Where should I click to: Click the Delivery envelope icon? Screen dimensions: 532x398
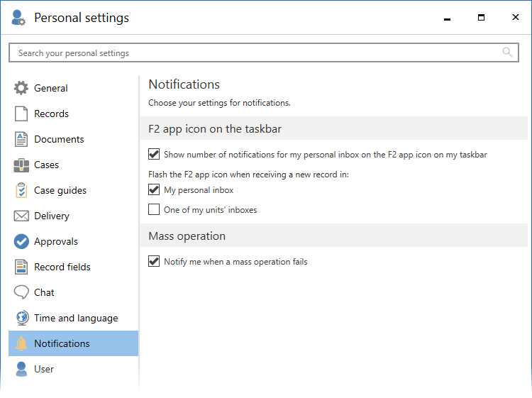point(21,216)
